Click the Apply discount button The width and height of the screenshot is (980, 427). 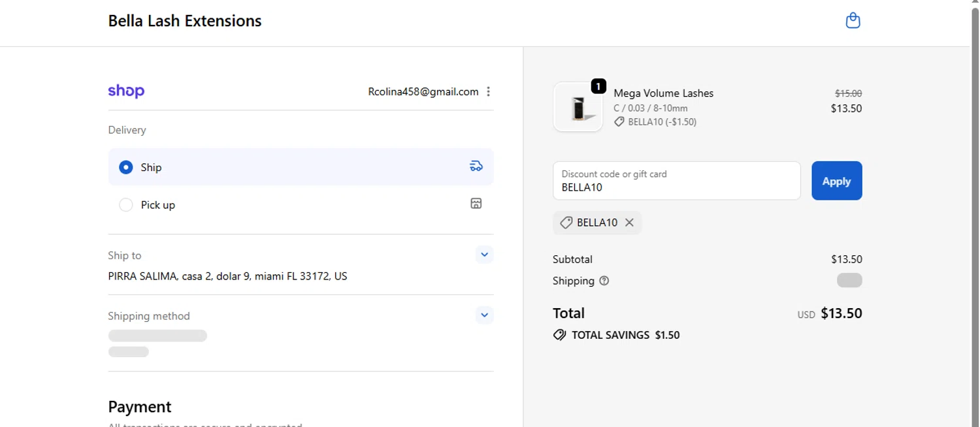pos(836,181)
